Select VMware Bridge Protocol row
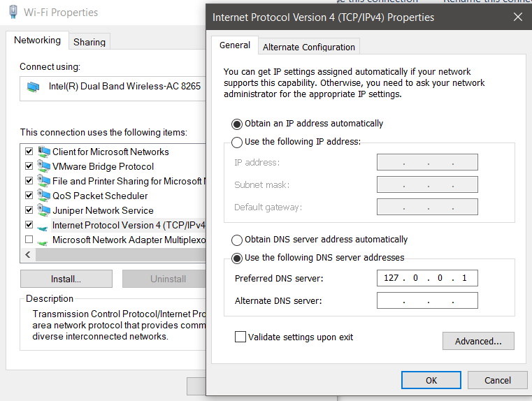Screen dimensions: 532x401 click(x=113, y=166)
